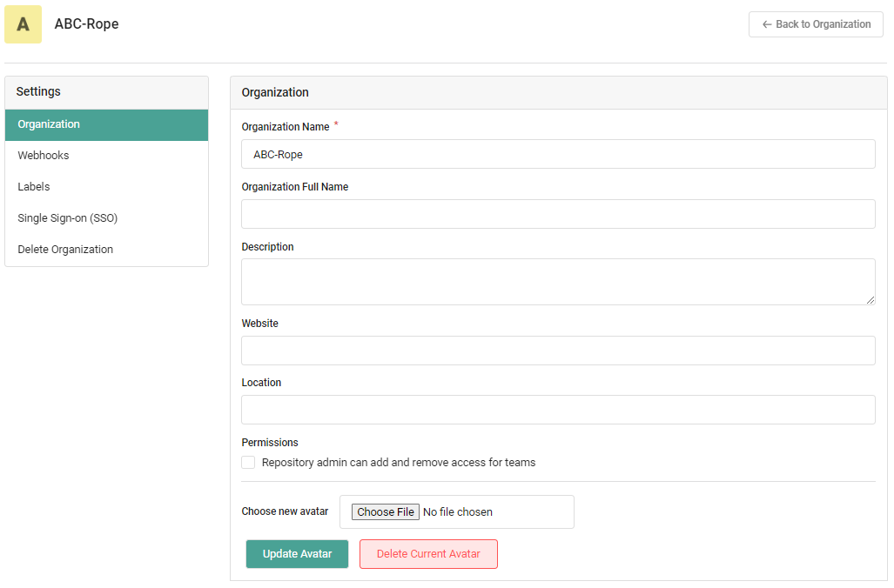The height and width of the screenshot is (588, 894).
Task: Go back via Back to Organization button
Action: [x=816, y=24]
